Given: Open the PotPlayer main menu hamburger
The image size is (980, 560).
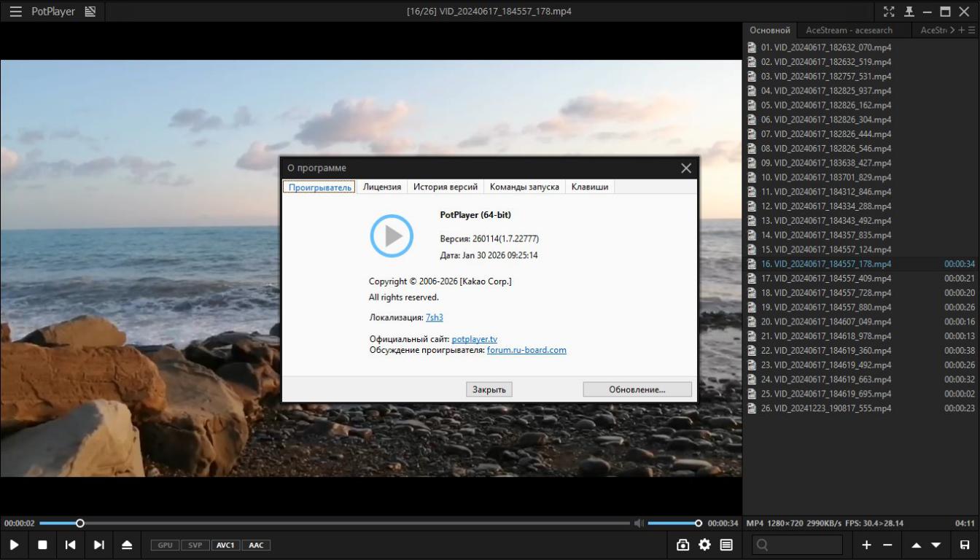Looking at the screenshot, I should 15,12.
